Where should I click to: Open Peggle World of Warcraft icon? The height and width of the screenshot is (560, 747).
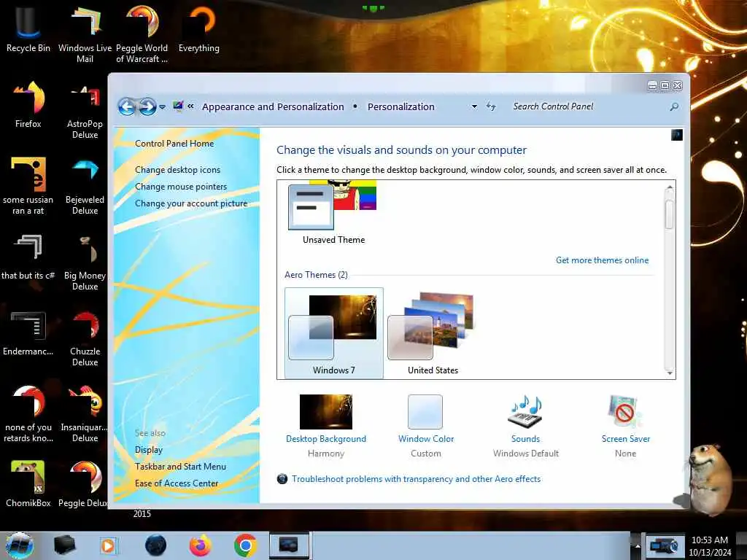point(142,34)
